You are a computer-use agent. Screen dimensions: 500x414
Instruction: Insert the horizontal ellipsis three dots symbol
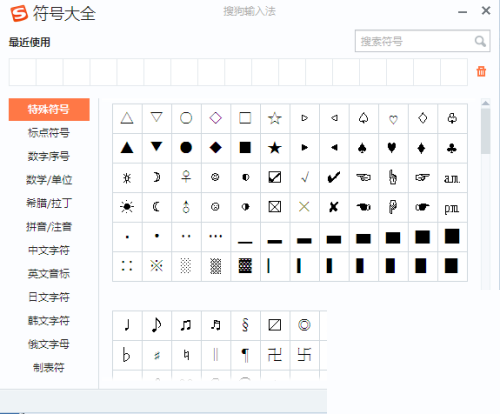(x=216, y=236)
